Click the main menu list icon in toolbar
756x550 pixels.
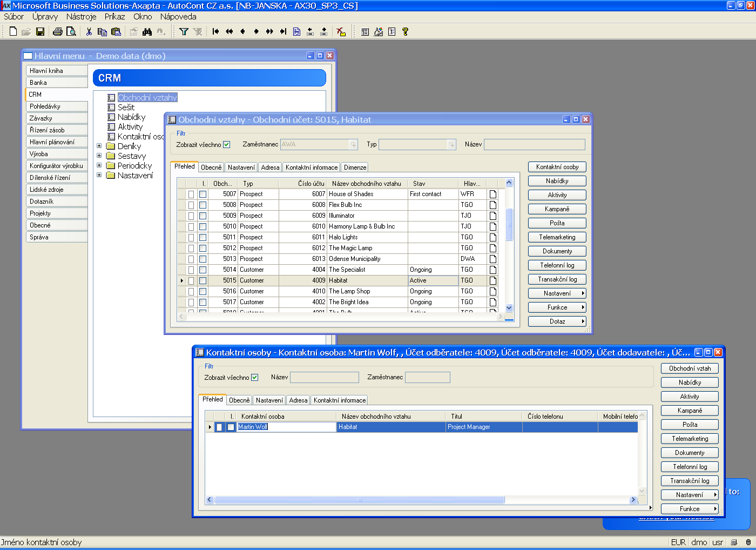pos(365,31)
